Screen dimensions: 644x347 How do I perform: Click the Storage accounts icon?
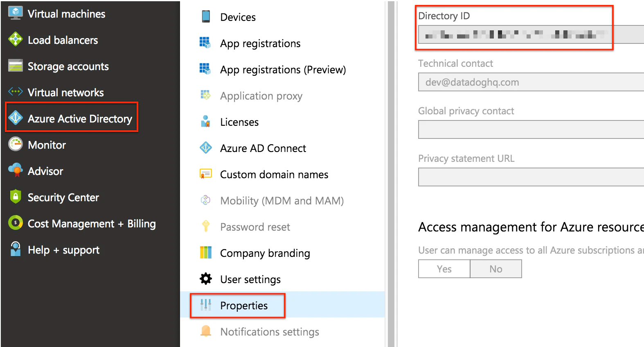click(x=16, y=66)
